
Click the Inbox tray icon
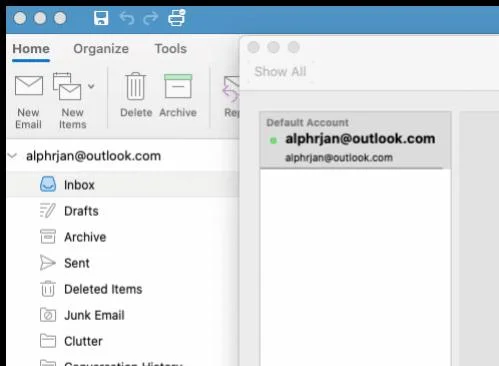48,184
